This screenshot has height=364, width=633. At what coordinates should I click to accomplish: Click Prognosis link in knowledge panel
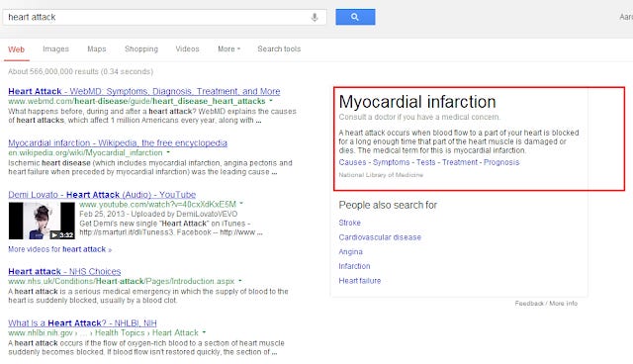point(501,162)
